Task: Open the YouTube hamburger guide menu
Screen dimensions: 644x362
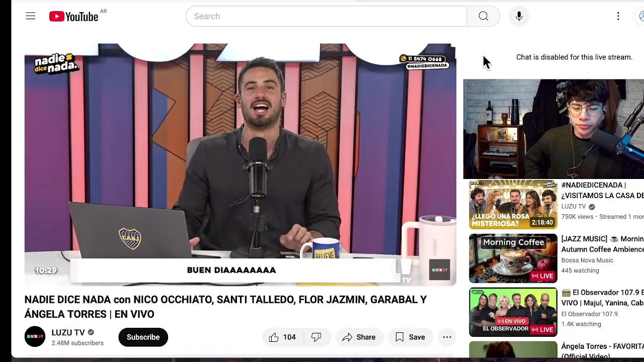Action: (x=31, y=16)
